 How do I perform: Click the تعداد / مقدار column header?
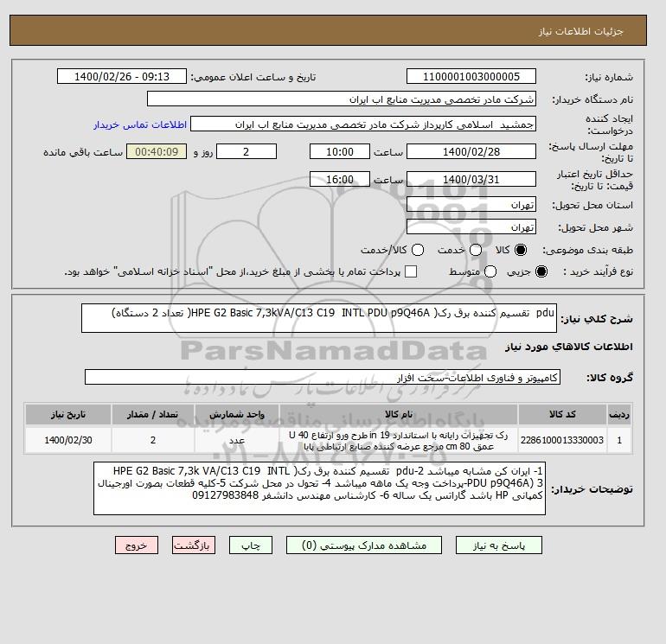coord(153,414)
